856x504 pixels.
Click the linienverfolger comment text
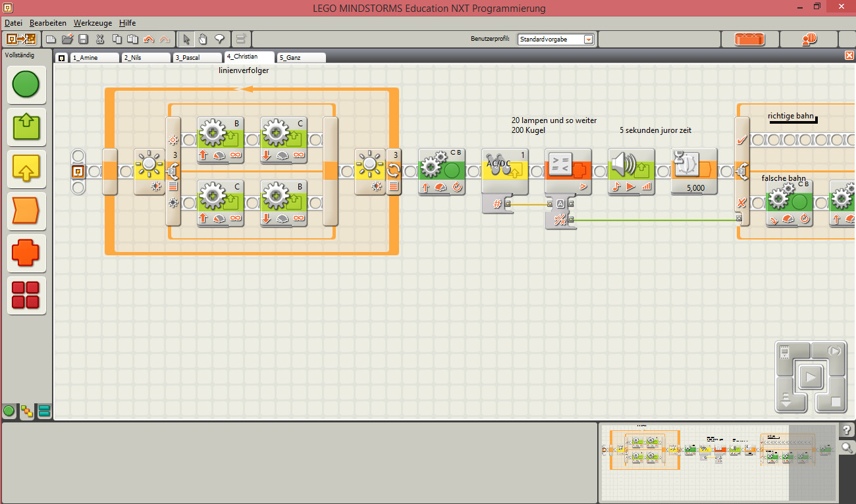pos(244,71)
